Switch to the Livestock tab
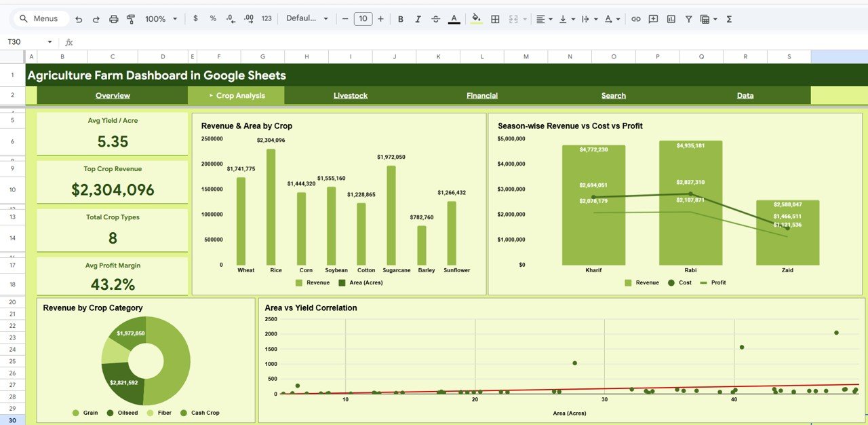Screen dimensions: 868x425 pos(350,95)
